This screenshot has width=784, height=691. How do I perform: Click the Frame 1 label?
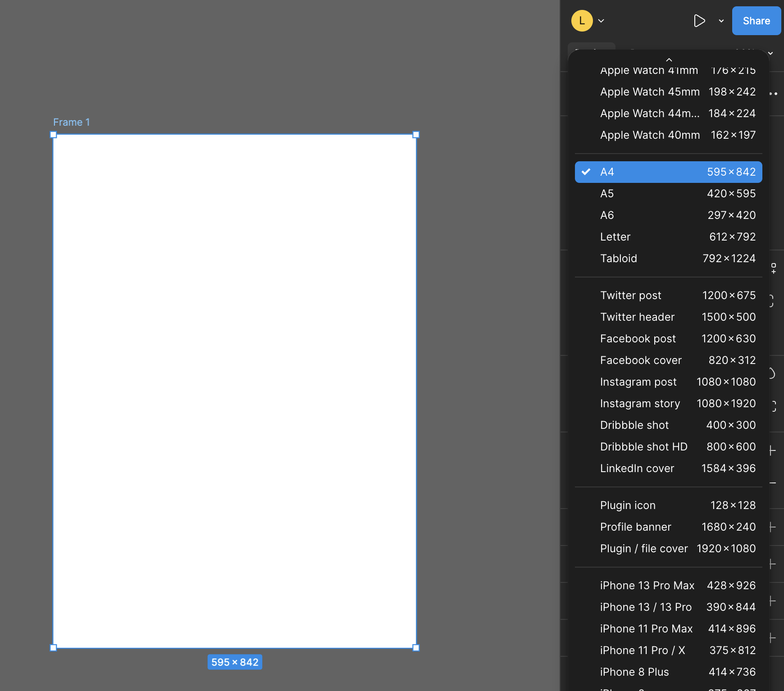point(72,122)
